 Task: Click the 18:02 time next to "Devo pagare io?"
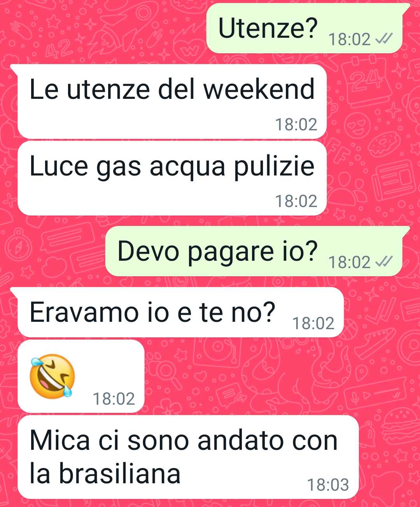[349, 262]
